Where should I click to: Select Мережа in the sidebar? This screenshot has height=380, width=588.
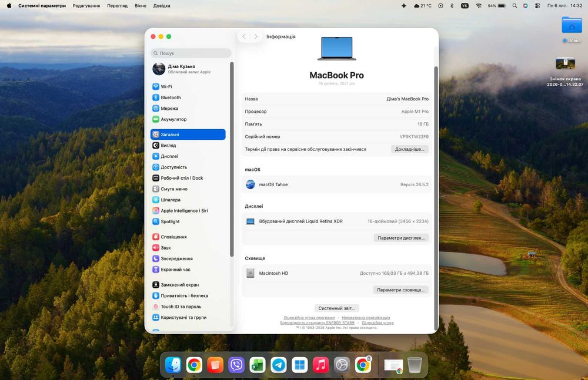coord(188,108)
